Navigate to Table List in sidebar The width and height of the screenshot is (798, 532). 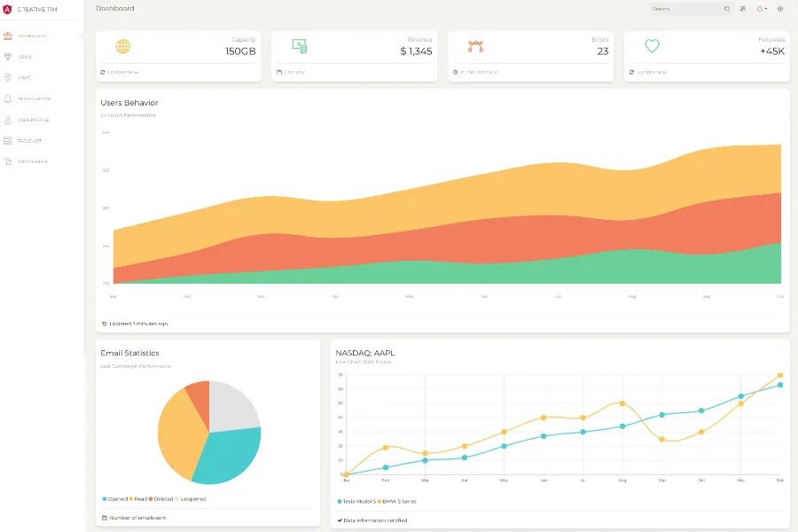[29, 141]
